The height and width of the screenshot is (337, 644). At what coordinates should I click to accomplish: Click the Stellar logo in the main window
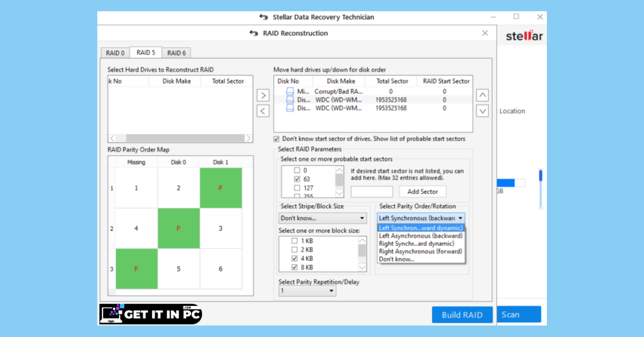pyautogui.click(x=524, y=36)
